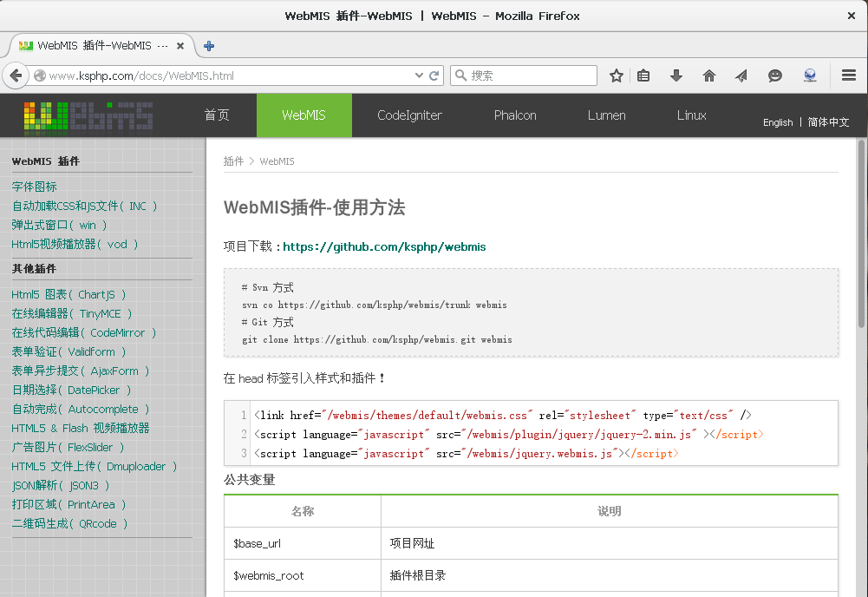Click the $base_url table cell
Image resolution: width=868 pixels, height=597 pixels.
(303, 543)
